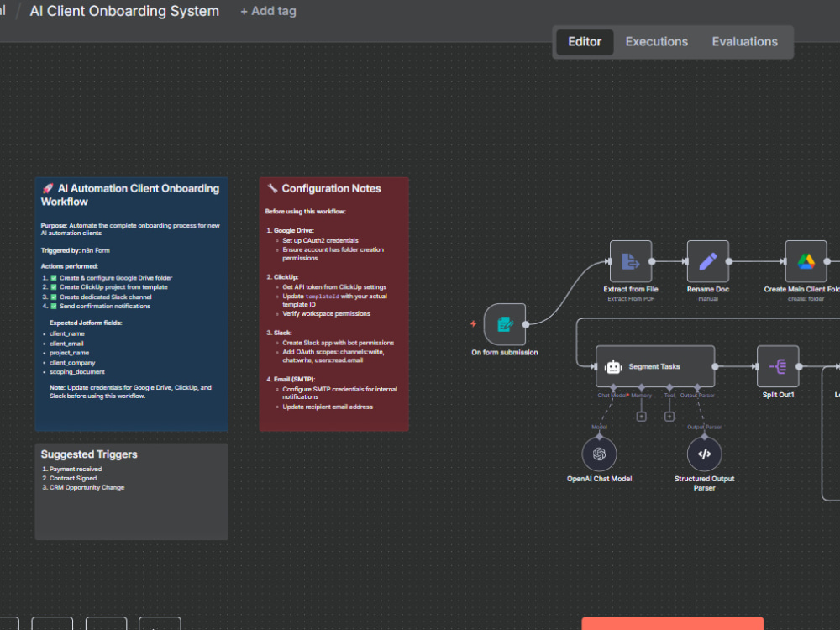
Task: Click the trigger lightning bolt icon
Action: tap(474, 323)
